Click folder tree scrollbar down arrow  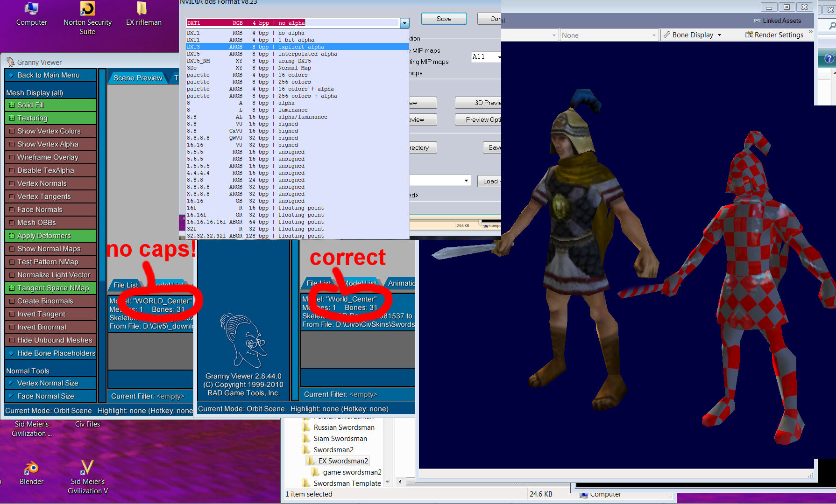388,482
